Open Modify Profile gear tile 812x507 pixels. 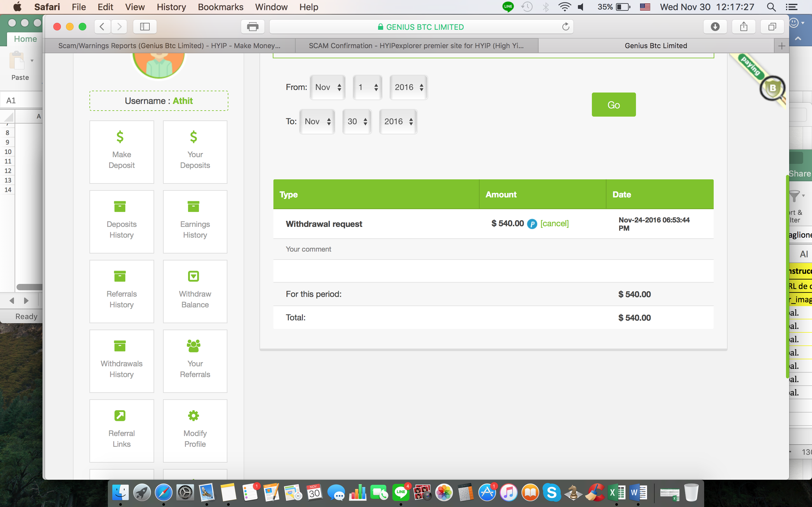(x=195, y=431)
